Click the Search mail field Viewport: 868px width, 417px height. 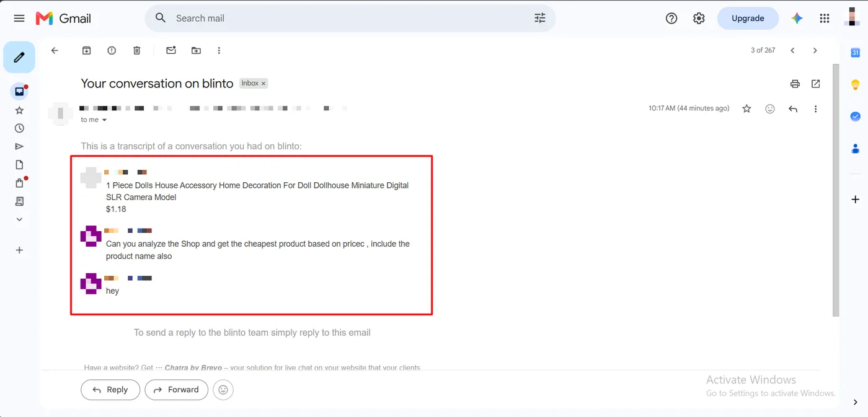(350, 19)
